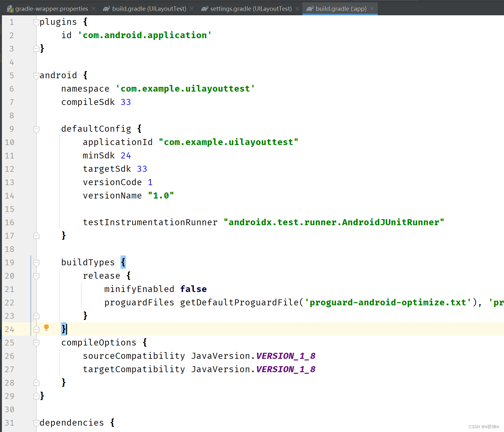
Task: Click the dependencies keyword on line 31
Action: [x=72, y=422]
